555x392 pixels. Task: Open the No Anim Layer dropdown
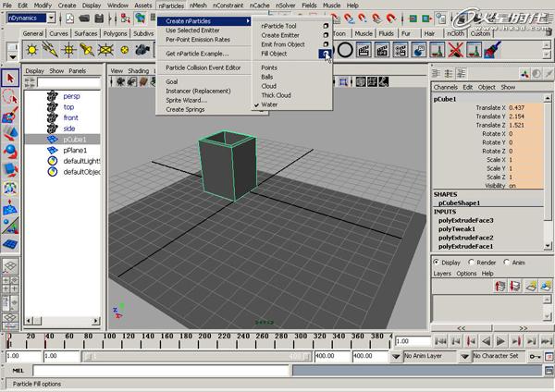(396, 356)
